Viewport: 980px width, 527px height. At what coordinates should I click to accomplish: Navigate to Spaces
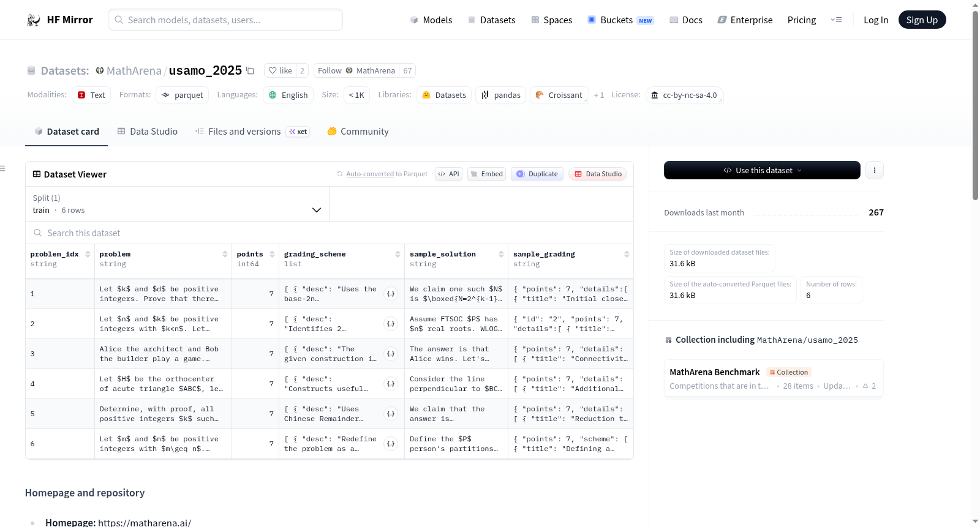(x=552, y=20)
